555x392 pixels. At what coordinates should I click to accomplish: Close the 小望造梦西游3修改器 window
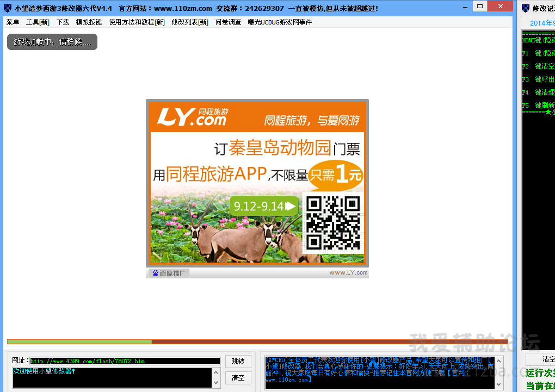[x=500, y=6]
